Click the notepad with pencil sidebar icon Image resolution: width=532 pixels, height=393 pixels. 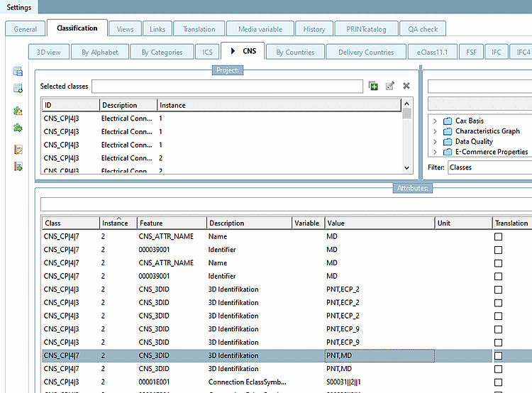coord(18,150)
